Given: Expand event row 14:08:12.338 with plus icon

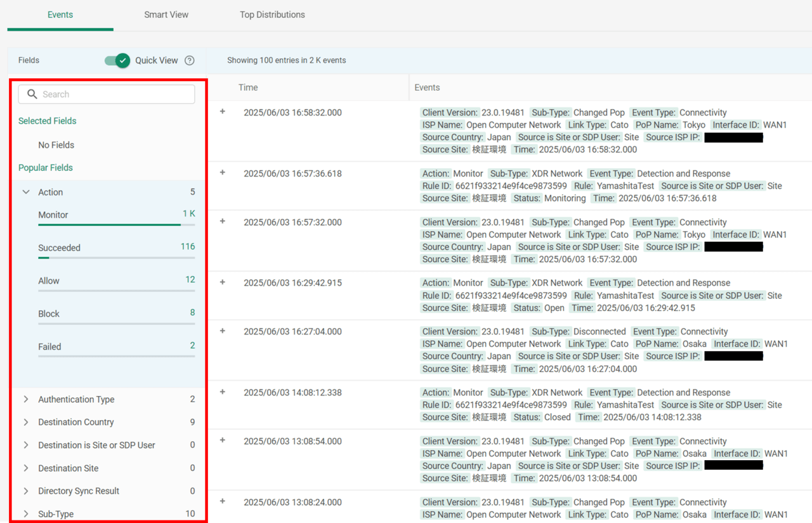Looking at the screenshot, I should click(223, 392).
